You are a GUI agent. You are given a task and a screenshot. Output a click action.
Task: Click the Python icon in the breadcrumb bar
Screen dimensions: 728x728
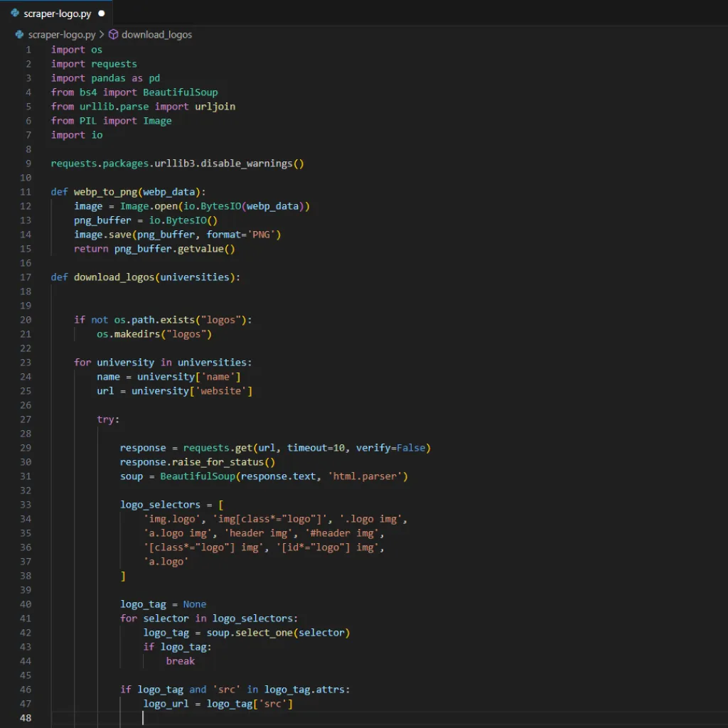[x=19, y=34]
